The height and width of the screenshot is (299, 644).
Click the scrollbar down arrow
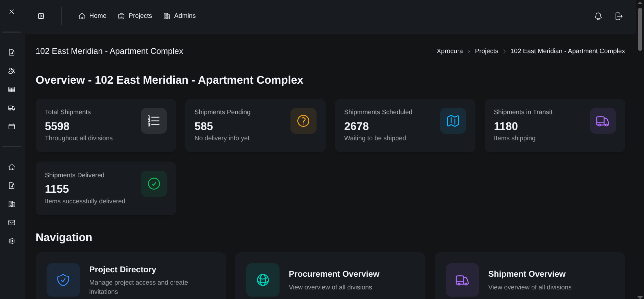point(640,297)
